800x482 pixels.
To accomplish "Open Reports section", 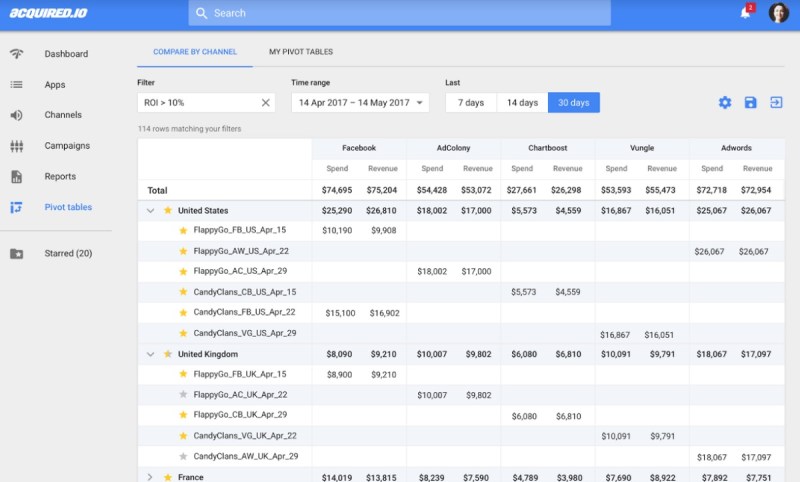I will (x=60, y=176).
